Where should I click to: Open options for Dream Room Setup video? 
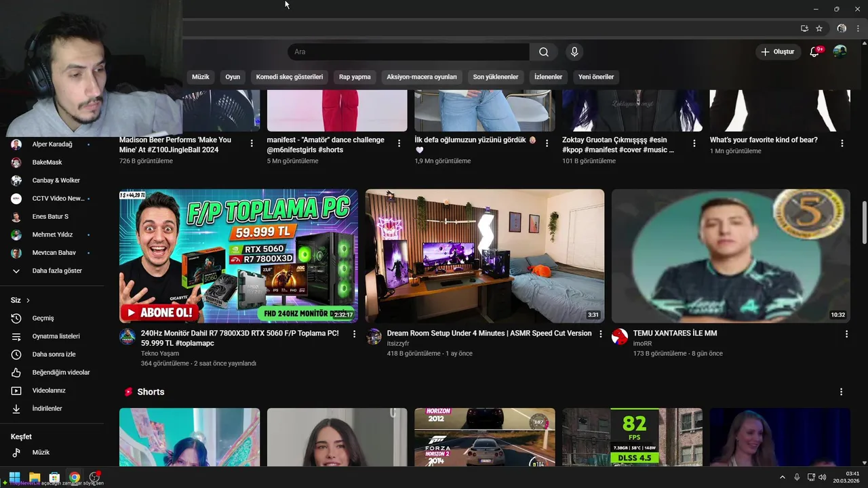pos(600,334)
